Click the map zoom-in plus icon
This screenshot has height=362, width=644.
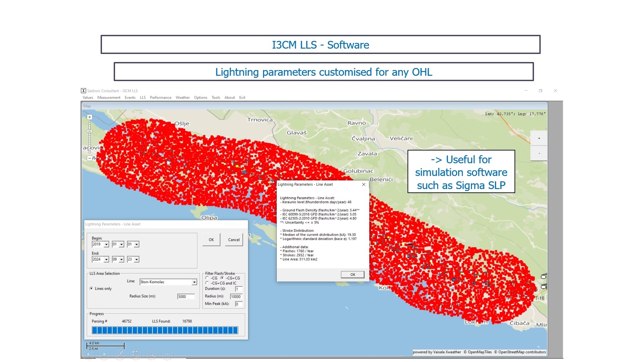90,117
